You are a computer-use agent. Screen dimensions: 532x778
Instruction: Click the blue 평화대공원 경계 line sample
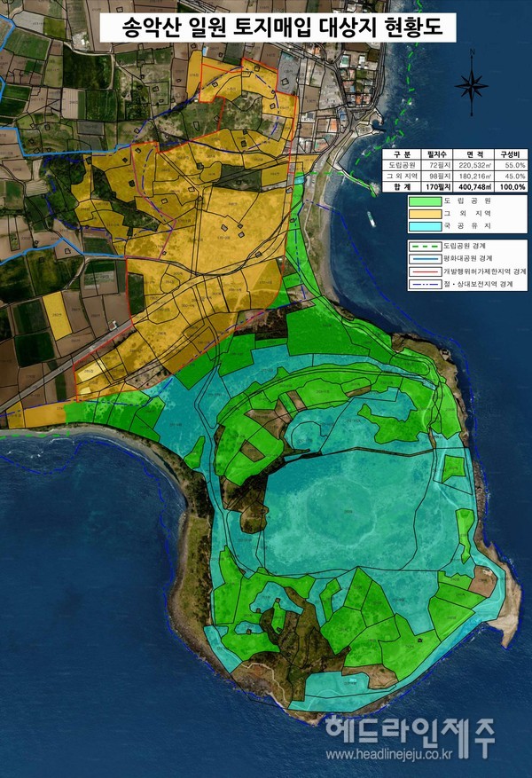click(423, 257)
